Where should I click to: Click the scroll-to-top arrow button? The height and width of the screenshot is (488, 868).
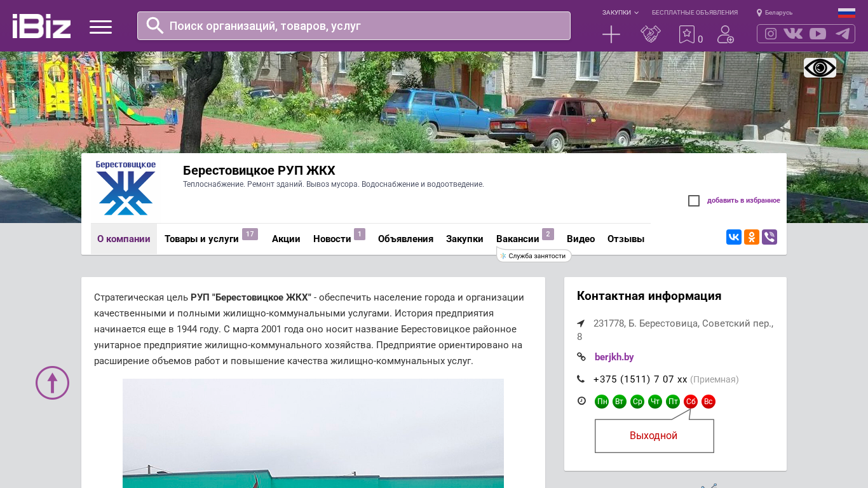pos(52,383)
